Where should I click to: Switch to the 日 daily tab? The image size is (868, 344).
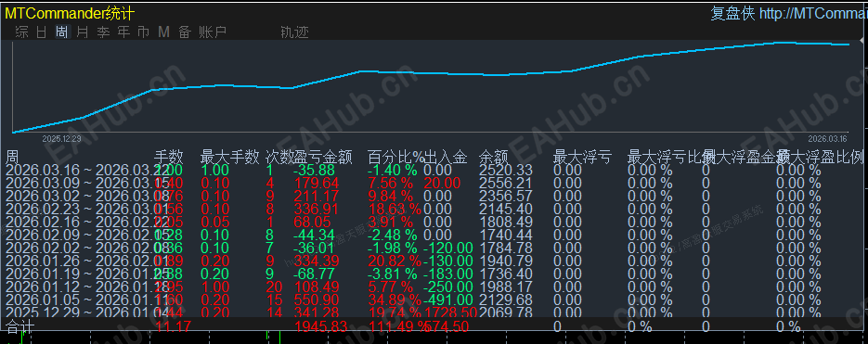point(42,32)
